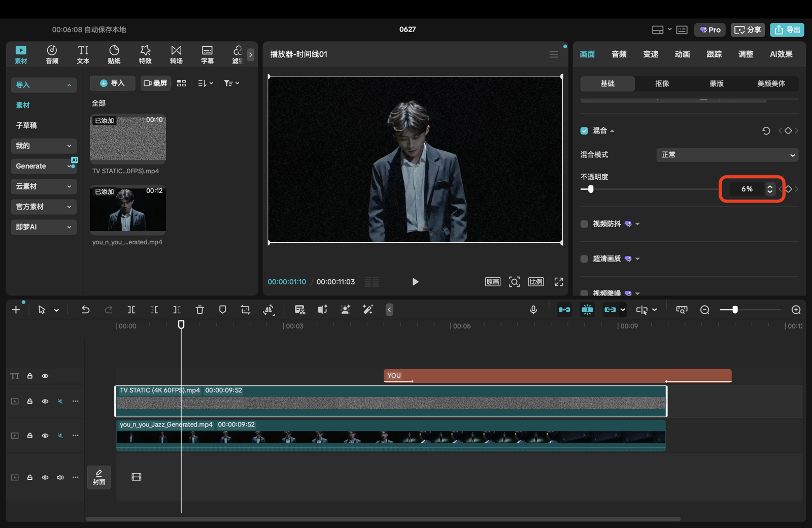Zoom out timeline with minus icon

pos(705,310)
